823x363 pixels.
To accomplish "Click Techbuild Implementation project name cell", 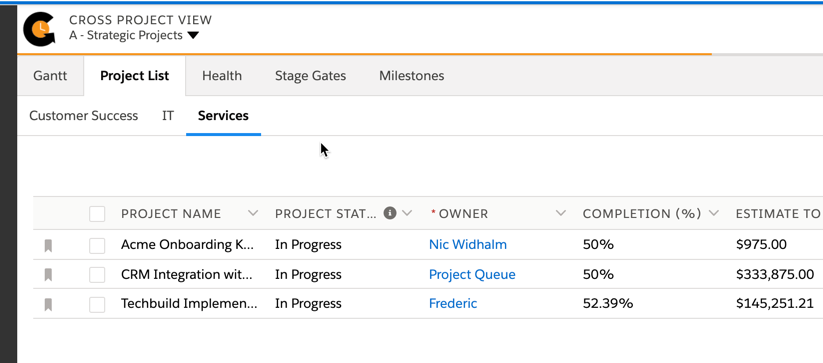I will pyautogui.click(x=189, y=304).
